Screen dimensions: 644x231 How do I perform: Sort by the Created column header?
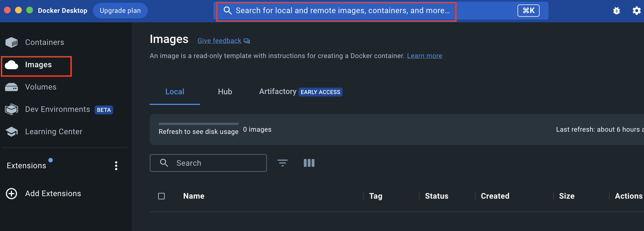[x=495, y=196]
